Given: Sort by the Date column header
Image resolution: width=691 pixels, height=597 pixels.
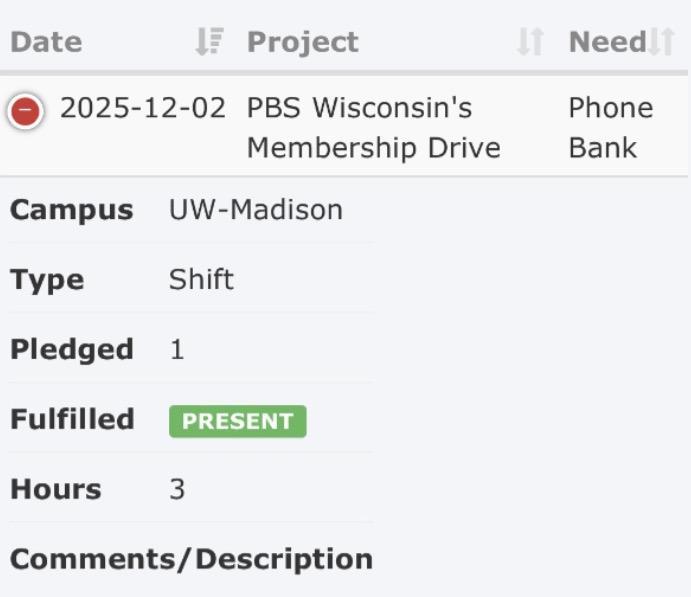Looking at the screenshot, I should (47, 42).
